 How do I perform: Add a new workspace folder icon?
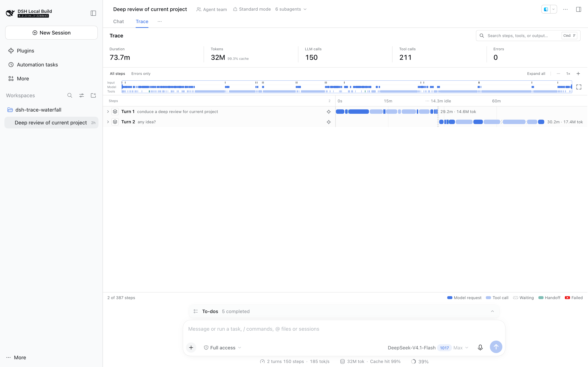93,95
